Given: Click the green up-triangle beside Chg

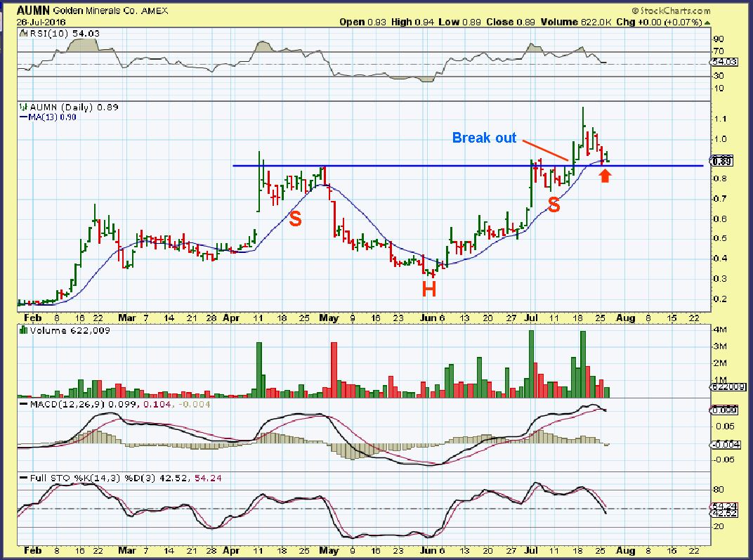Looking at the screenshot, I should click(x=708, y=22).
